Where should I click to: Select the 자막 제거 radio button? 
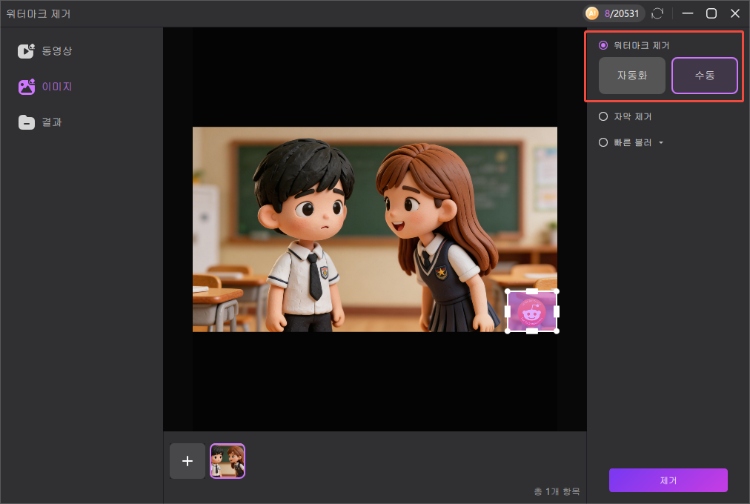point(603,116)
